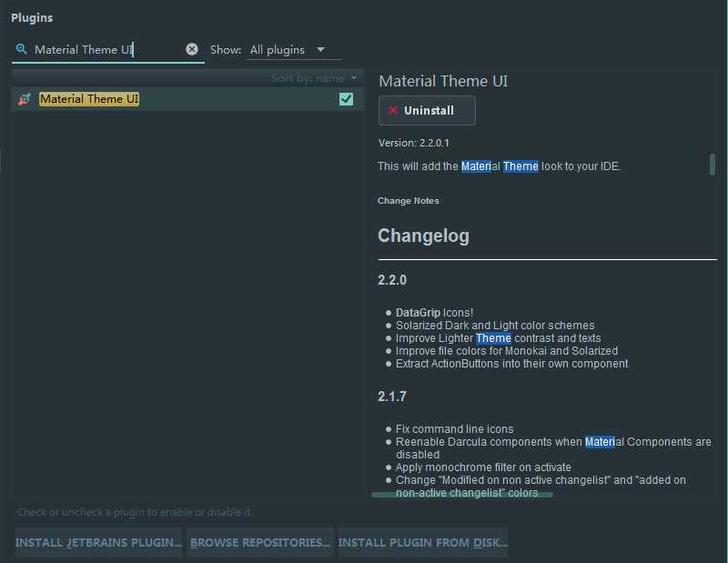Screen dimensions: 728x563
Task: Clear the plugin search field
Action: pos(192,49)
